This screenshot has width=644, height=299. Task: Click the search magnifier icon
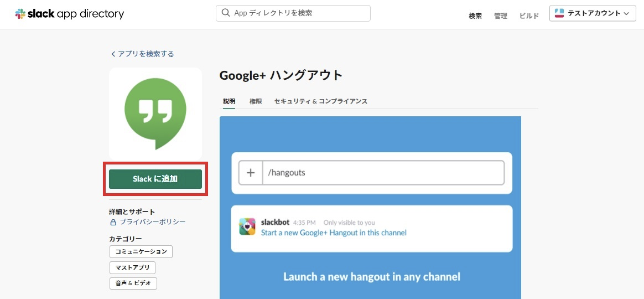point(226,13)
